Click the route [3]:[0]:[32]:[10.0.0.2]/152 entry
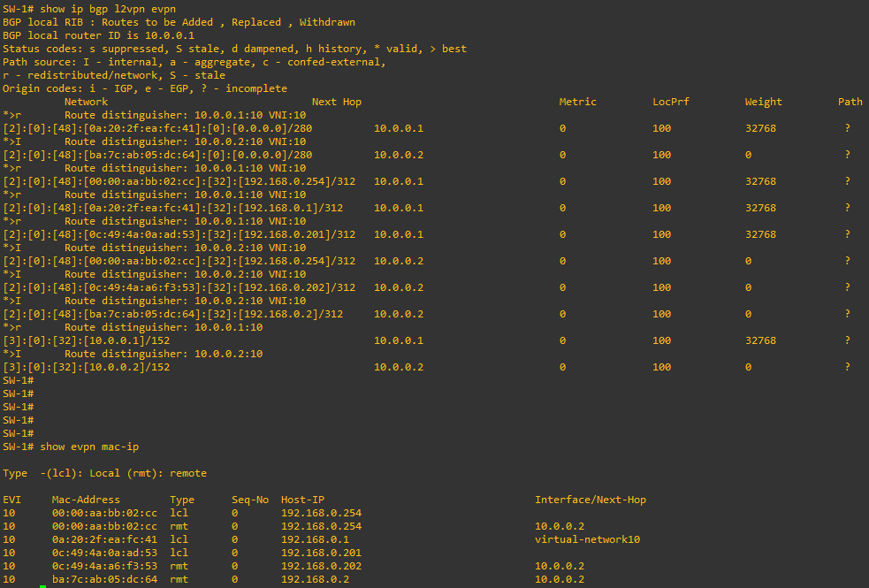This screenshot has height=588, width=869. [x=86, y=367]
